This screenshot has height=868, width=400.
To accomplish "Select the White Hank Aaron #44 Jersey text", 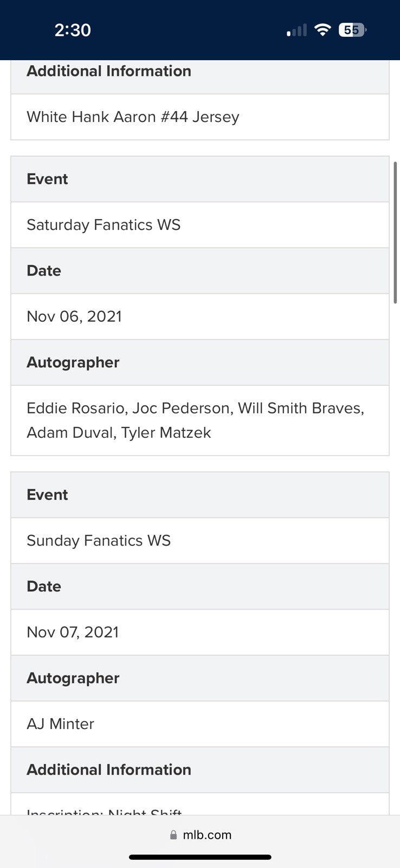I will (133, 117).
